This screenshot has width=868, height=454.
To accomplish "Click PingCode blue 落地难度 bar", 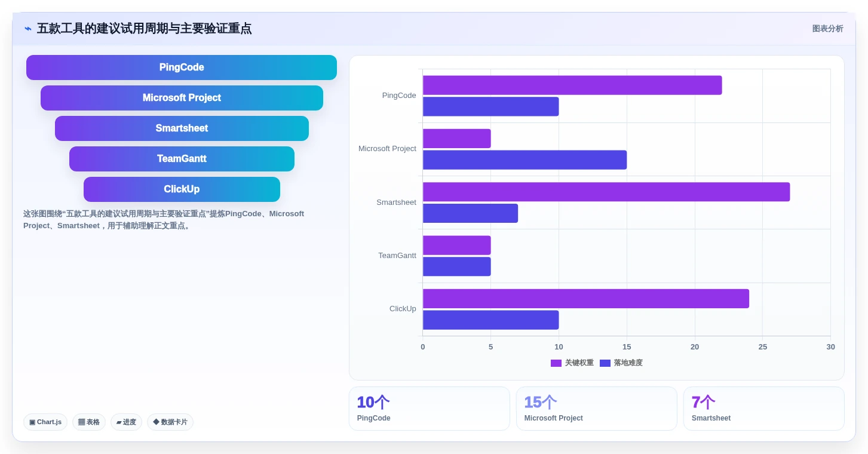I will 491,107.
